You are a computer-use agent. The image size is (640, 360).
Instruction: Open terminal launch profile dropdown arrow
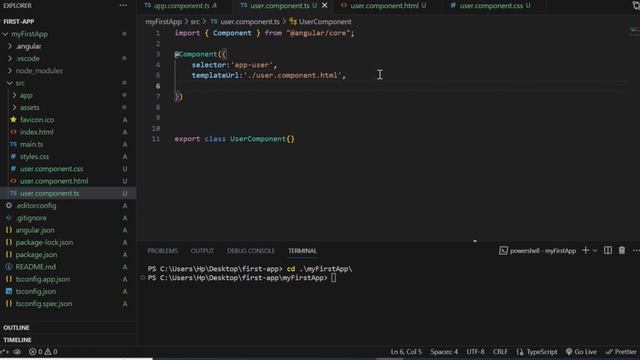(x=595, y=251)
